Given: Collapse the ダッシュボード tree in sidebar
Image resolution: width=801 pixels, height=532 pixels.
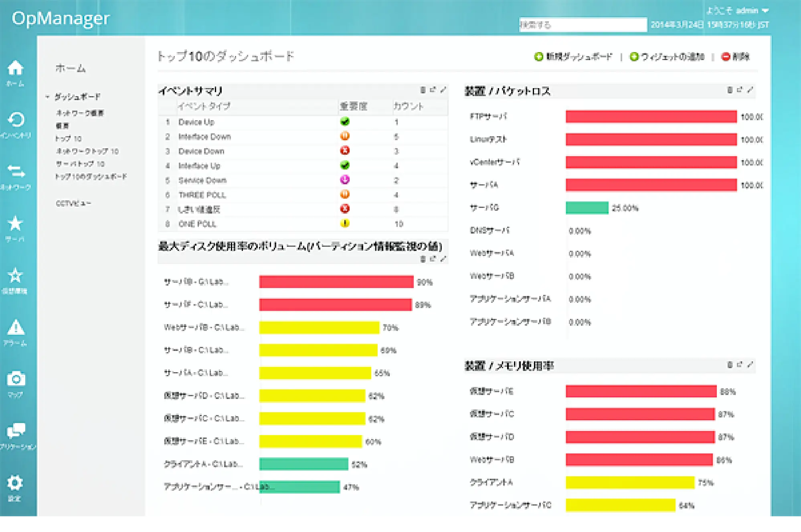Looking at the screenshot, I should pyautogui.click(x=47, y=97).
